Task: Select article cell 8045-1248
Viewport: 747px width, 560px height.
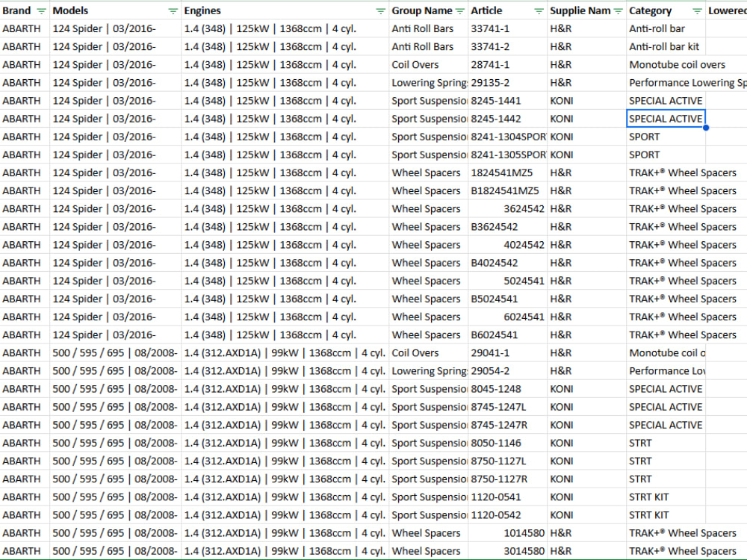Action: [x=507, y=389]
